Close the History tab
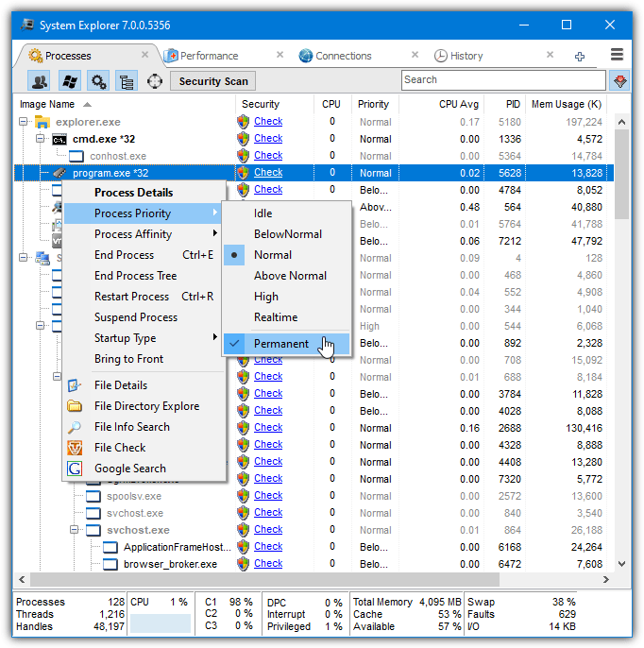Screen dimensions: 644x648 tap(550, 55)
